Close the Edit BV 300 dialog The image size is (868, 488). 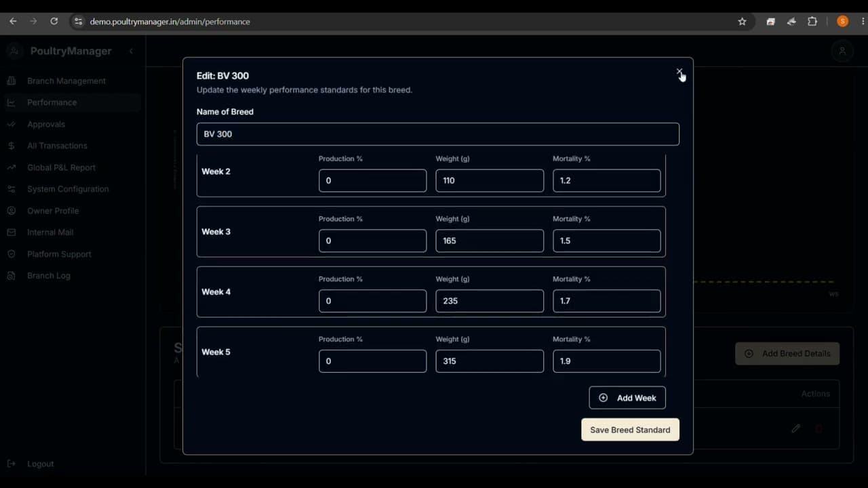click(679, 71)
